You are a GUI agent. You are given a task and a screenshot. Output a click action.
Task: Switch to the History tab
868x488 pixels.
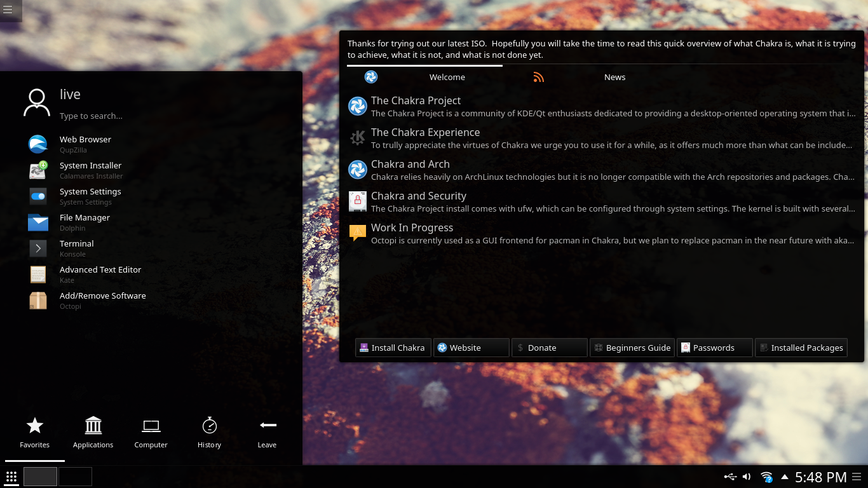pyautogui.click(x=209, y=433)
